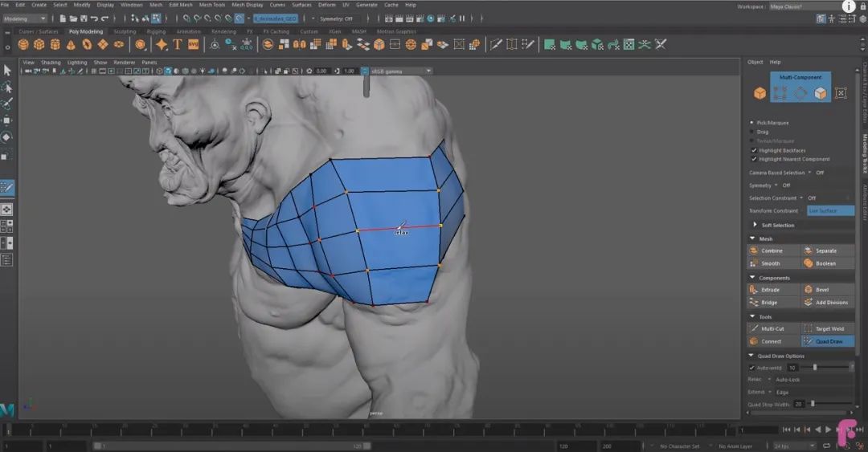Open the Deform menu
Viewport: 868px width, 452px height.
326,5
